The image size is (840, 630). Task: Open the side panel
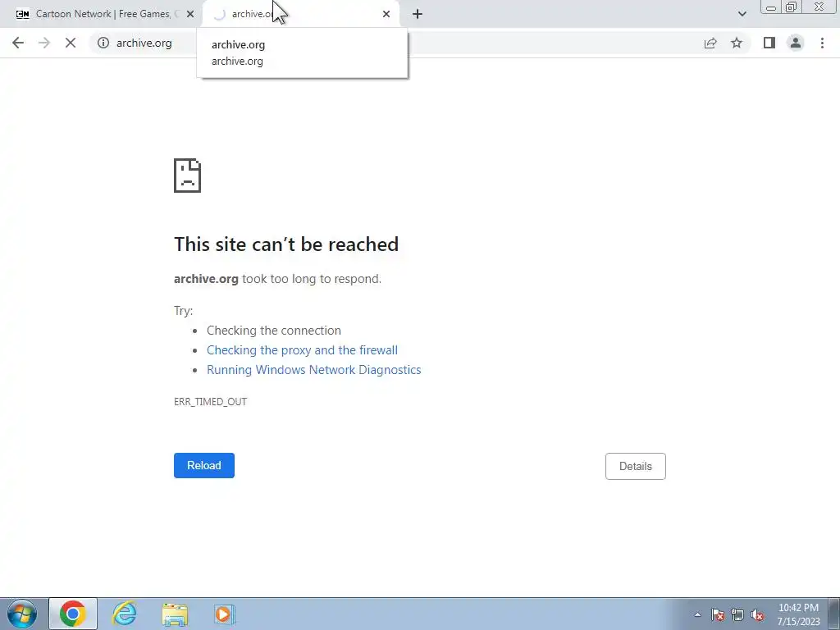769,43
